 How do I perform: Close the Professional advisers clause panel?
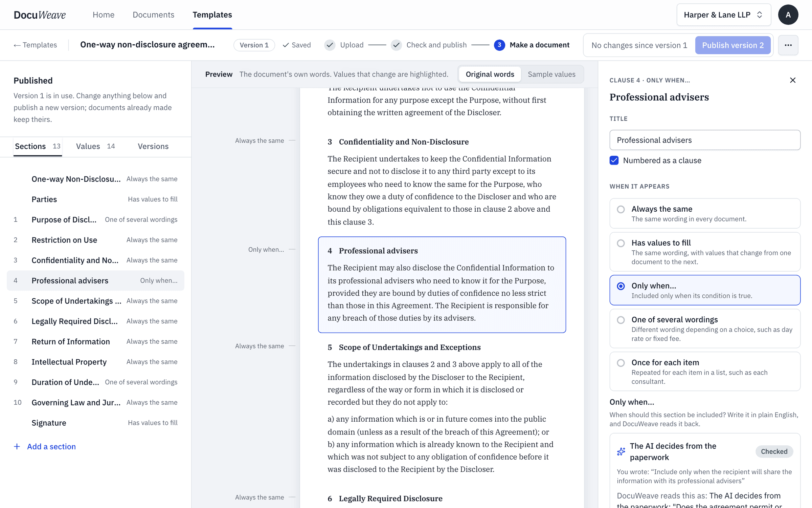[x=792, y=80]
